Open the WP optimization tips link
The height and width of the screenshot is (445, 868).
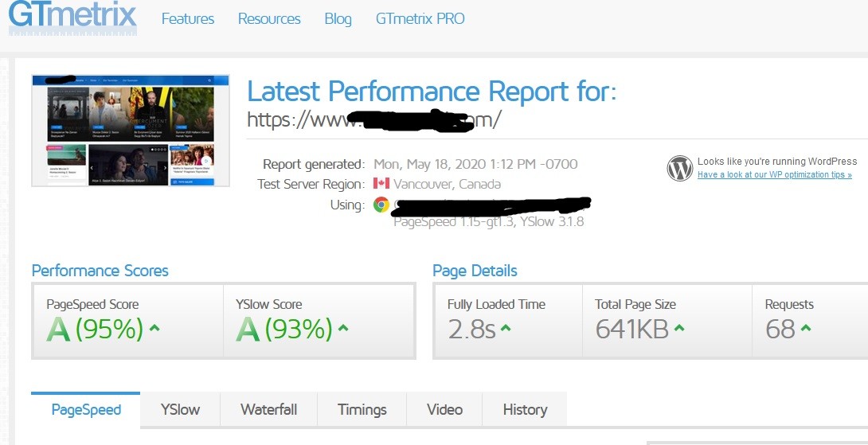[x=775, y=175]
